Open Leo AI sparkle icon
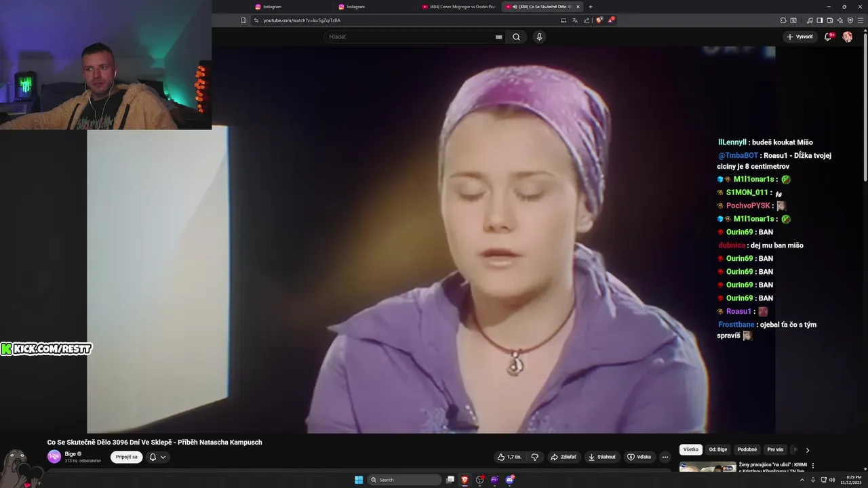 840,20
